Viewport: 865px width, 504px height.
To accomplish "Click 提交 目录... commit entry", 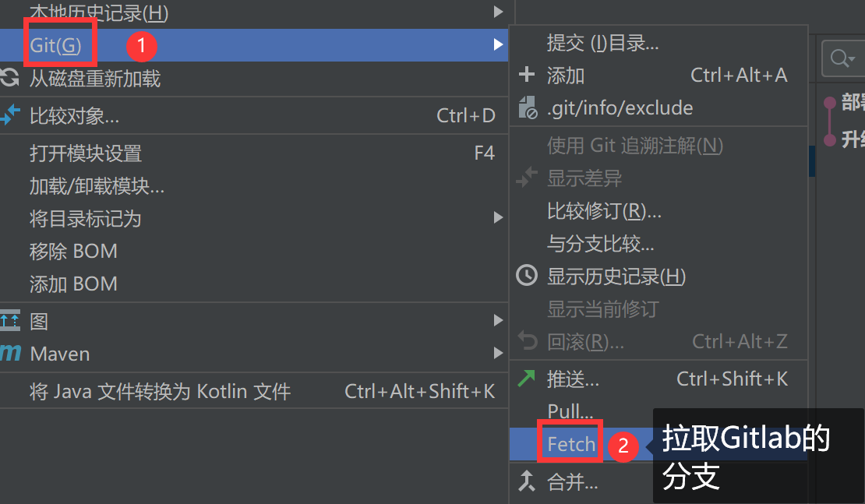I will tap(603, 43).
